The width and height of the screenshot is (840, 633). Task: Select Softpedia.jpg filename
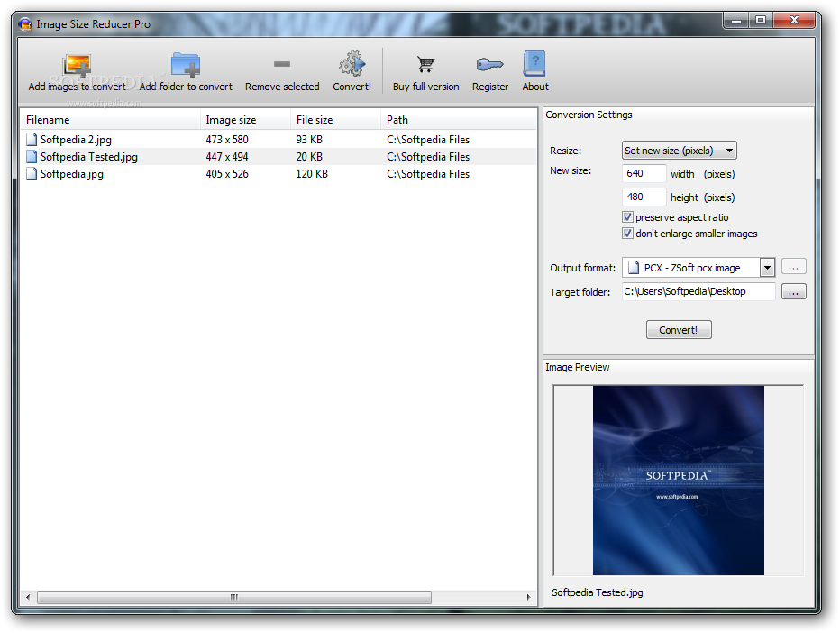72,174
